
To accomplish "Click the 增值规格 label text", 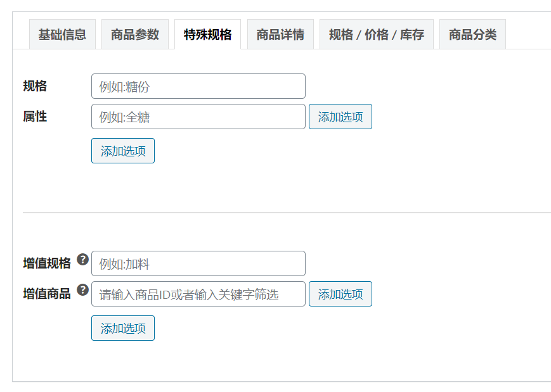I will (x=47, y=263).
